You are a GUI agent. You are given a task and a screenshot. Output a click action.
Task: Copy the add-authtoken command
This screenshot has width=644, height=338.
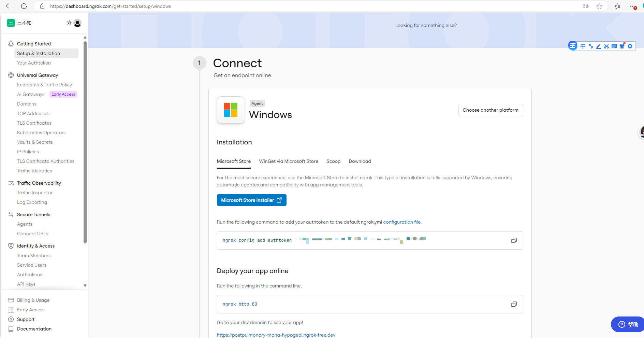[514, 240]
